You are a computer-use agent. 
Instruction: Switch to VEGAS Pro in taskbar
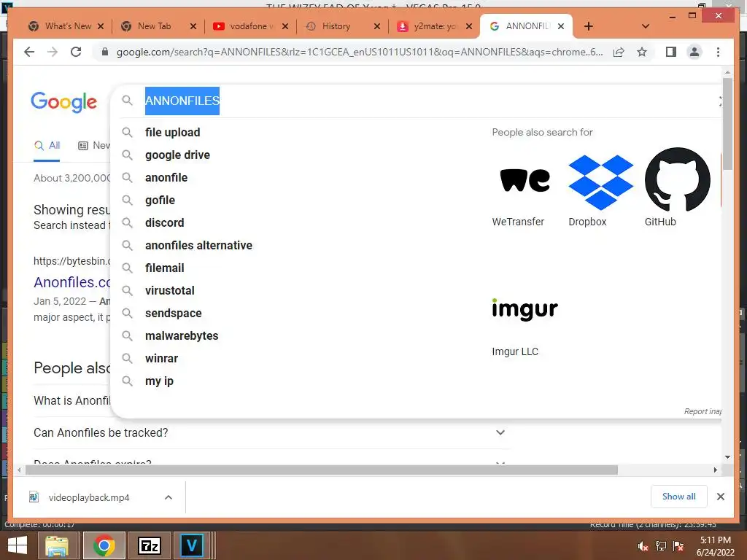pyautogui.click(x=192, y=545)
